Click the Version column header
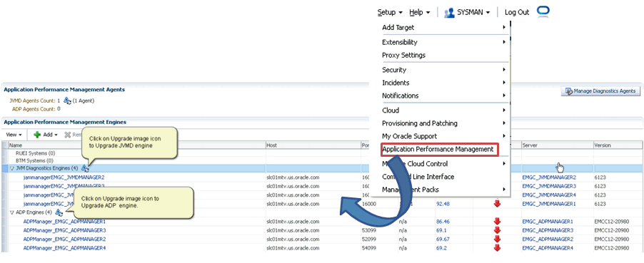Screen dimensions: 644x263 pos(618,145)
